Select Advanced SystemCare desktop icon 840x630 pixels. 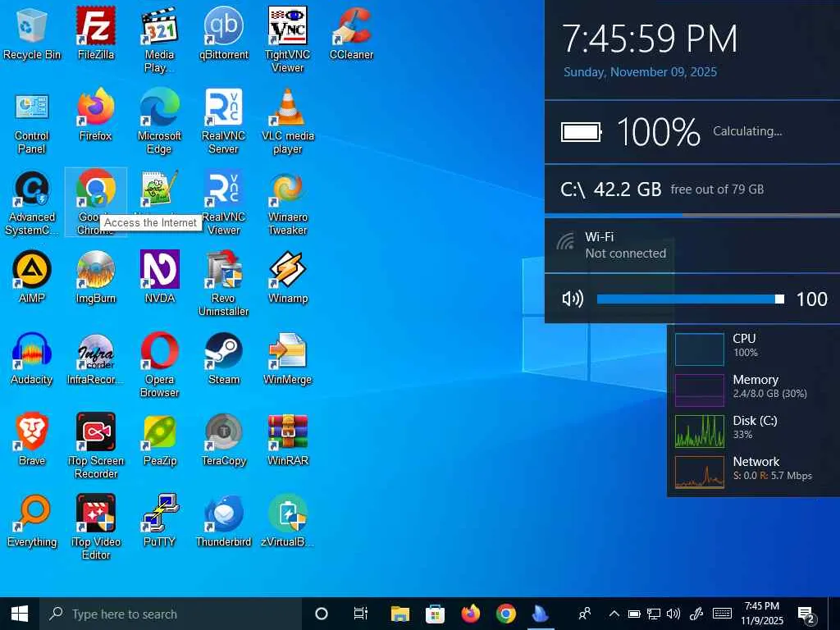32,203
